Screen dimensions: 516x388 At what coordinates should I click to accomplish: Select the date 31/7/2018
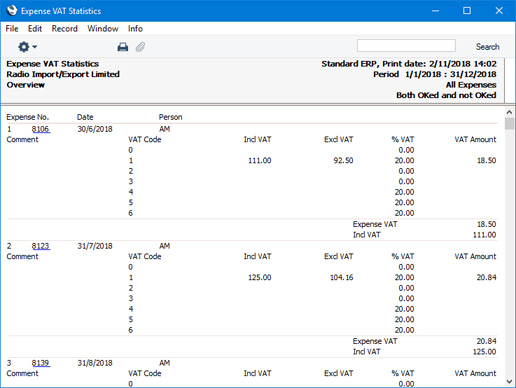95,246
